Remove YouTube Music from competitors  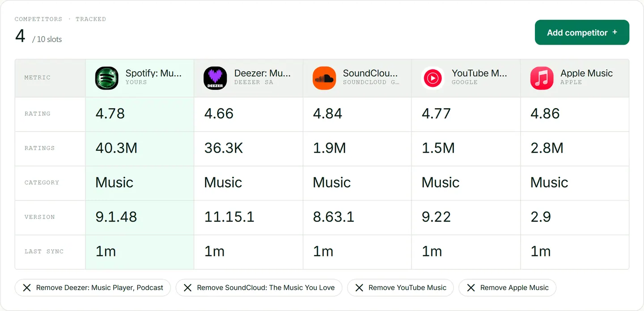400,288
